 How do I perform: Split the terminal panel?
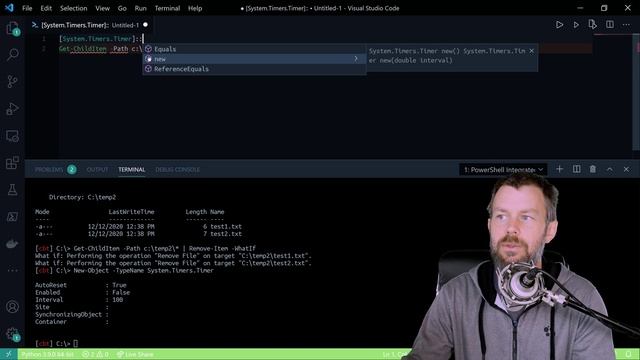[x=576, y=169]
